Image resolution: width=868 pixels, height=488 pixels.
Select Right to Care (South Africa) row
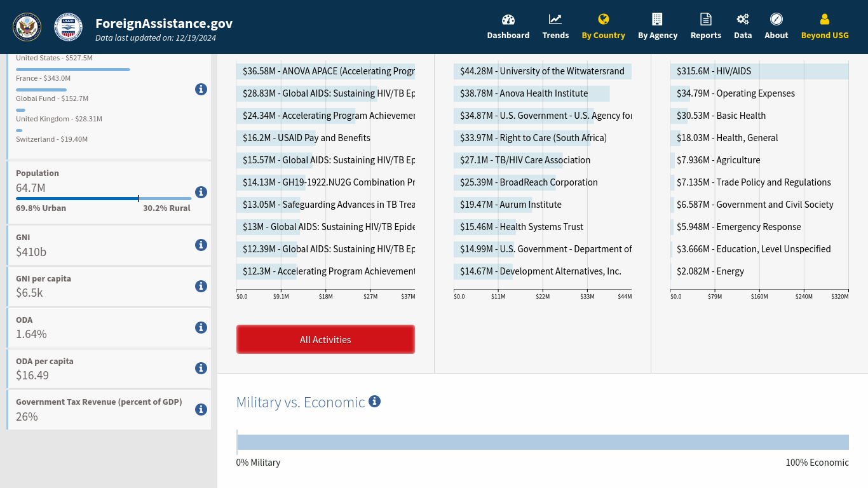543,138
